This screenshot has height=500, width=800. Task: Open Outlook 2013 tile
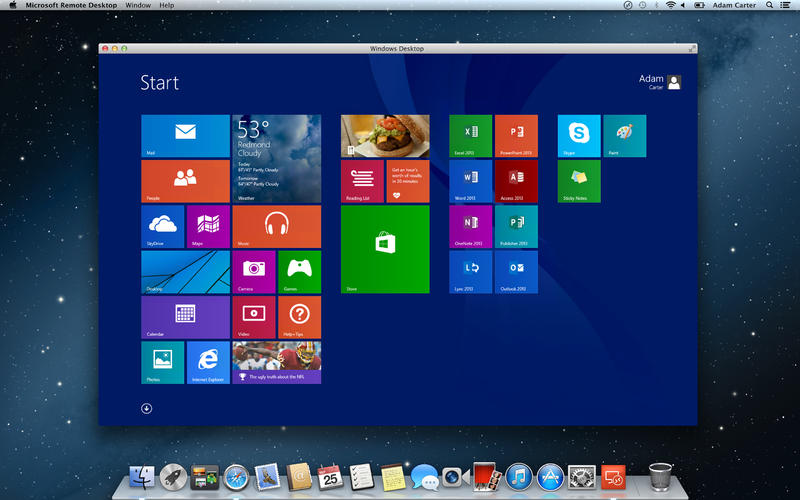(516, 271)
